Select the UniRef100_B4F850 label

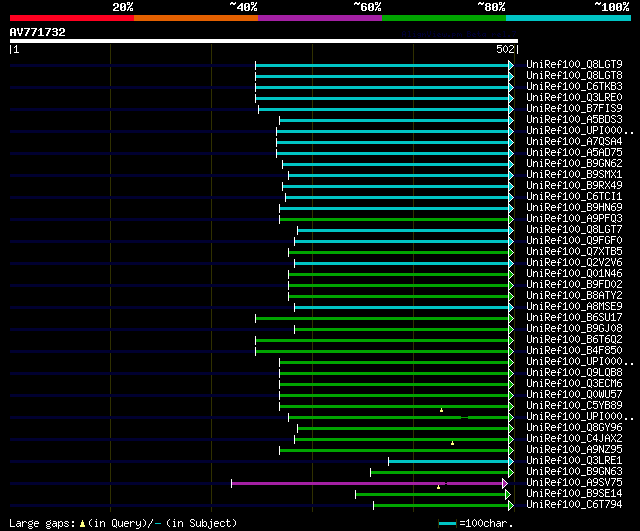pos(574,351)
